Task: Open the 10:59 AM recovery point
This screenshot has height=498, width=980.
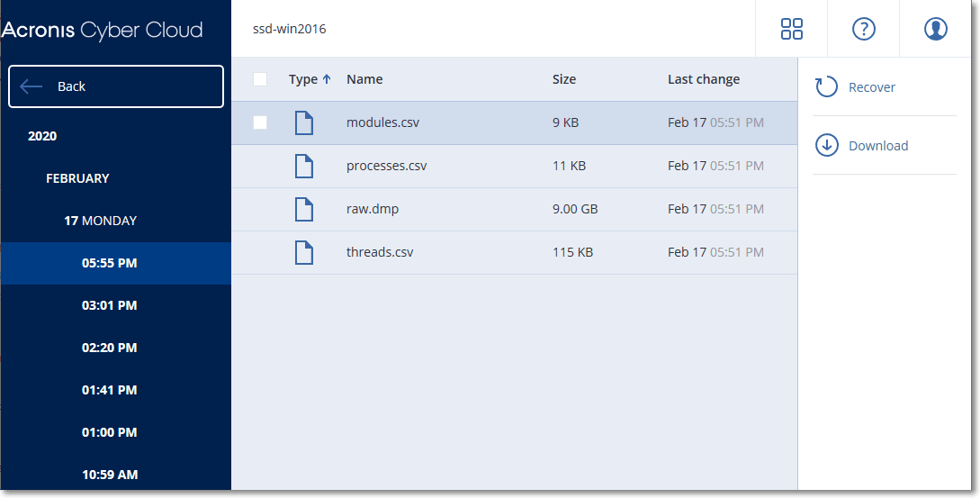Action: (109, 475)
